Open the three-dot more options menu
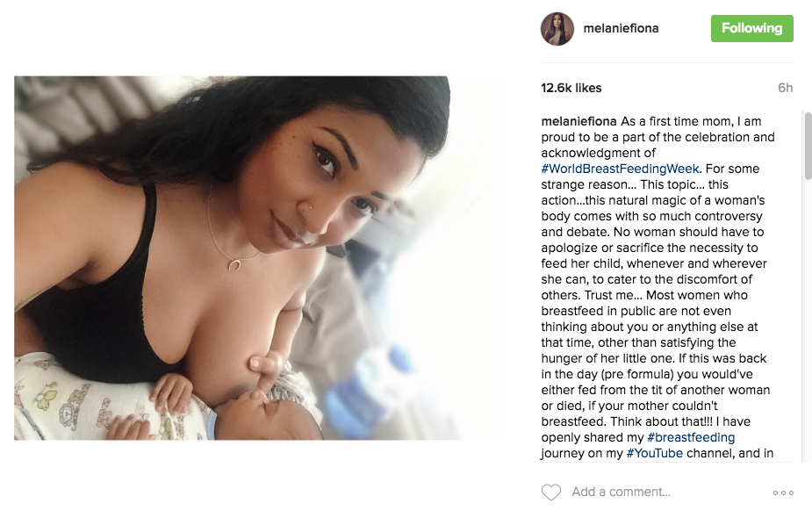The width and height of the screenshot is (812, 518). pyautogui.click(x=783, y=493)
